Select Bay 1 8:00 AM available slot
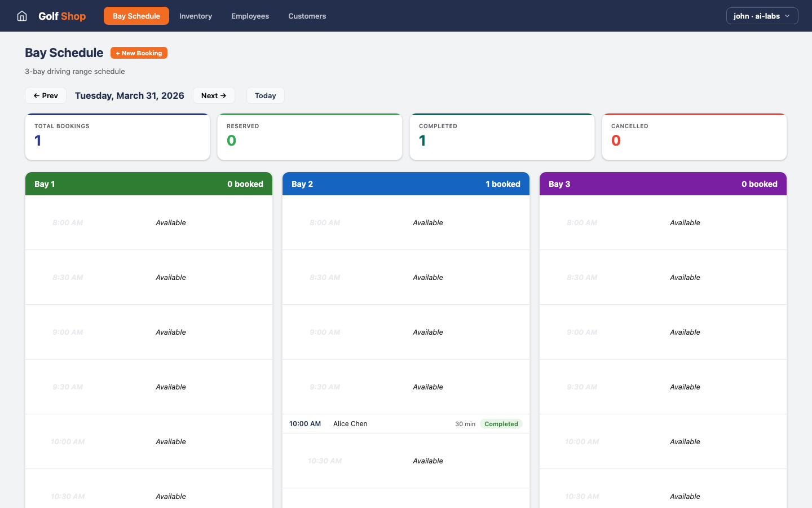Screen dimensions: 812x508 coord(149,223)
